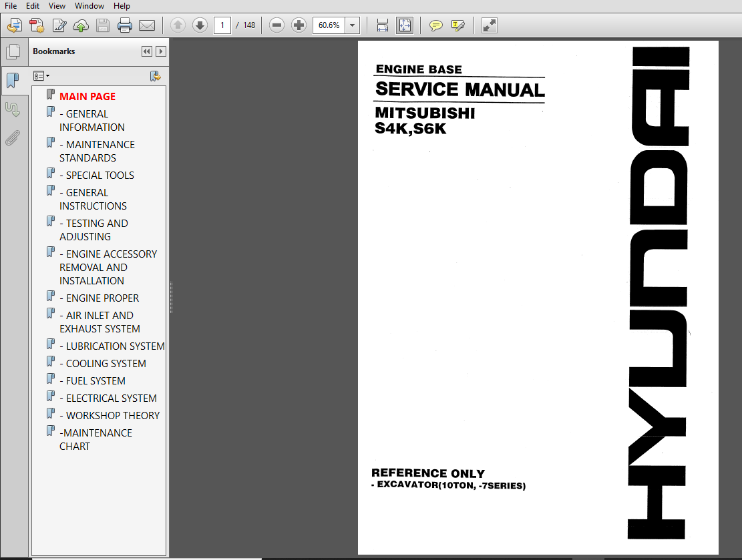Open the ELECTRICAL SYSTEM bookmark

point(108,398)
